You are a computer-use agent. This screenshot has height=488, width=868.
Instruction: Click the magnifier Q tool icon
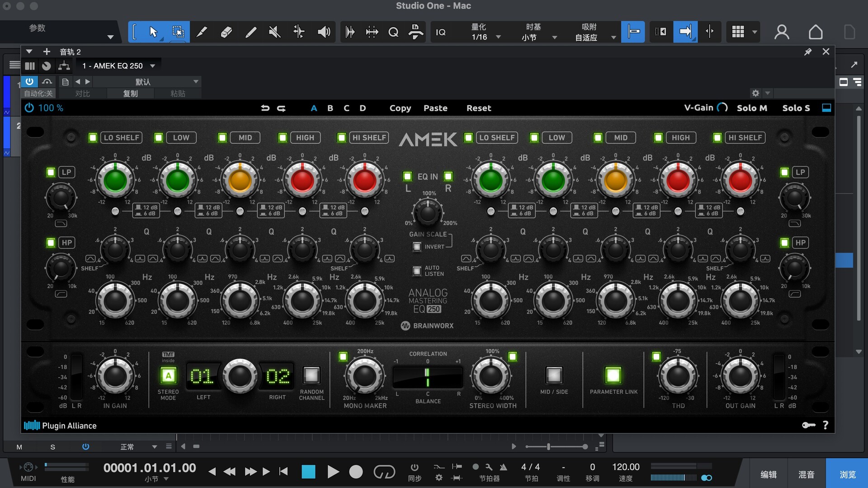pos(393,32)
